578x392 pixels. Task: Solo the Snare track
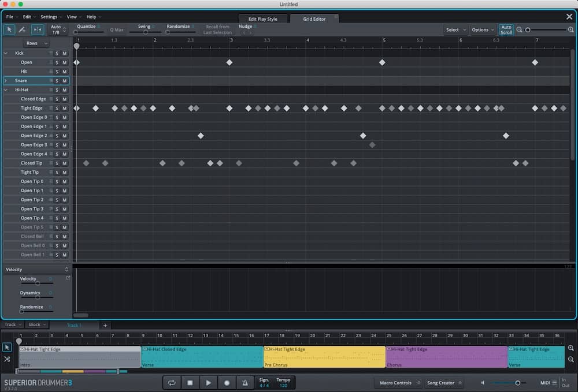tap(55, 80)
